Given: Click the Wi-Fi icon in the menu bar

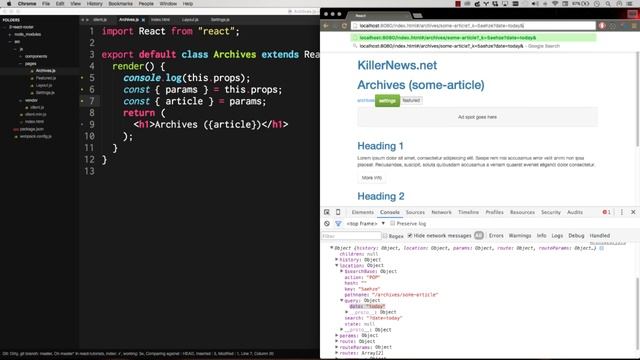Looking at the screenshot, I should [555, 4].
